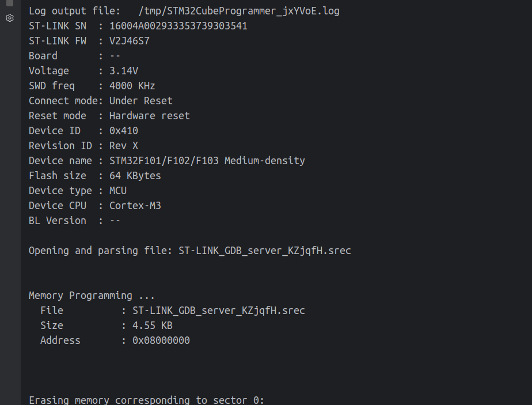Click the Device ID 0x410 value
Viewport: 532px width, 405px height.
(123, 131)
